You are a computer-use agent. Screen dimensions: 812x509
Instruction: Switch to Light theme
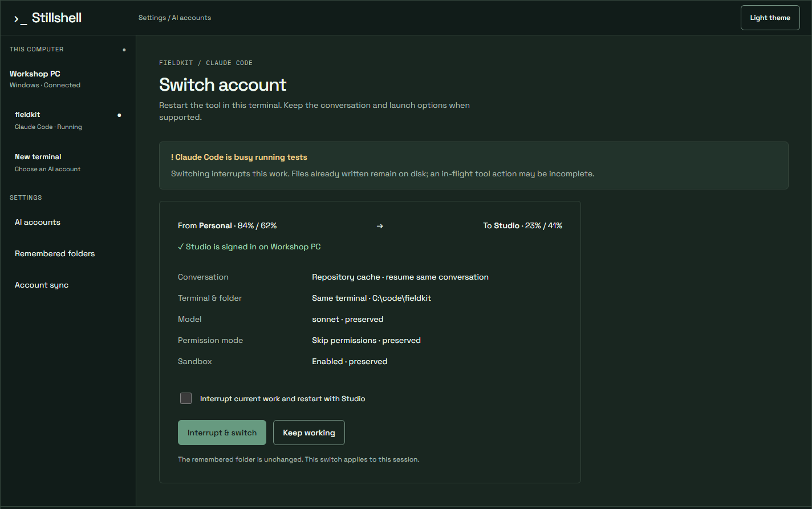770,18
